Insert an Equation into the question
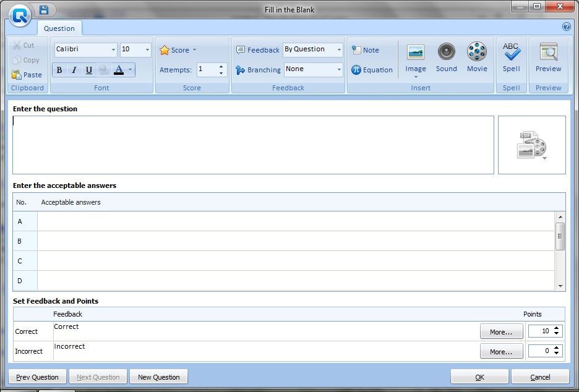Viewport: 579px width, 392px height. tap(372, 70)
